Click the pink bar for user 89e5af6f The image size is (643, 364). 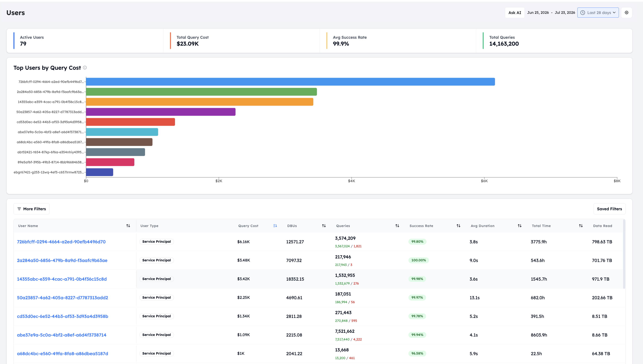pos(110,162)
